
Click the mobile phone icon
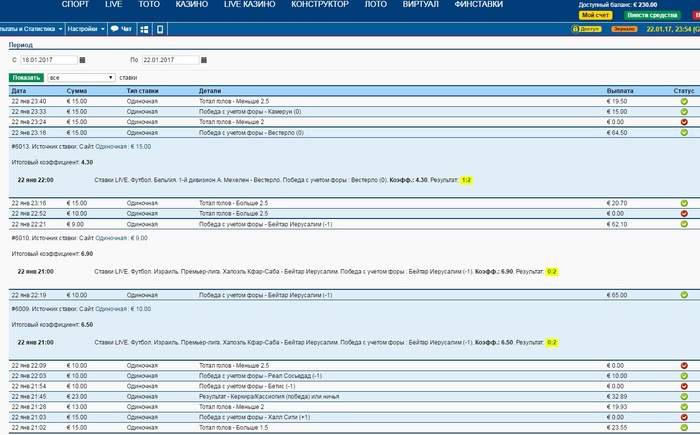pos(160,29)
